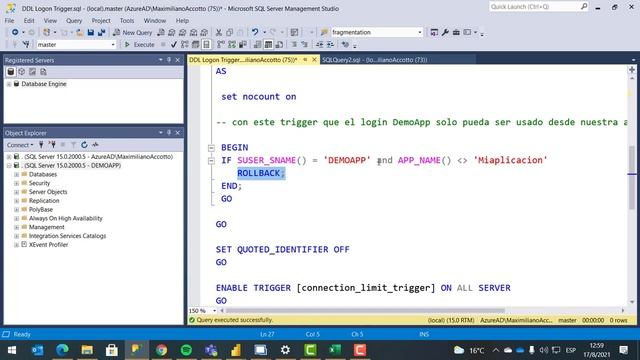Click Connect Object Explorer plug icon
640x360 pixels.
click(x=41, y=145)
